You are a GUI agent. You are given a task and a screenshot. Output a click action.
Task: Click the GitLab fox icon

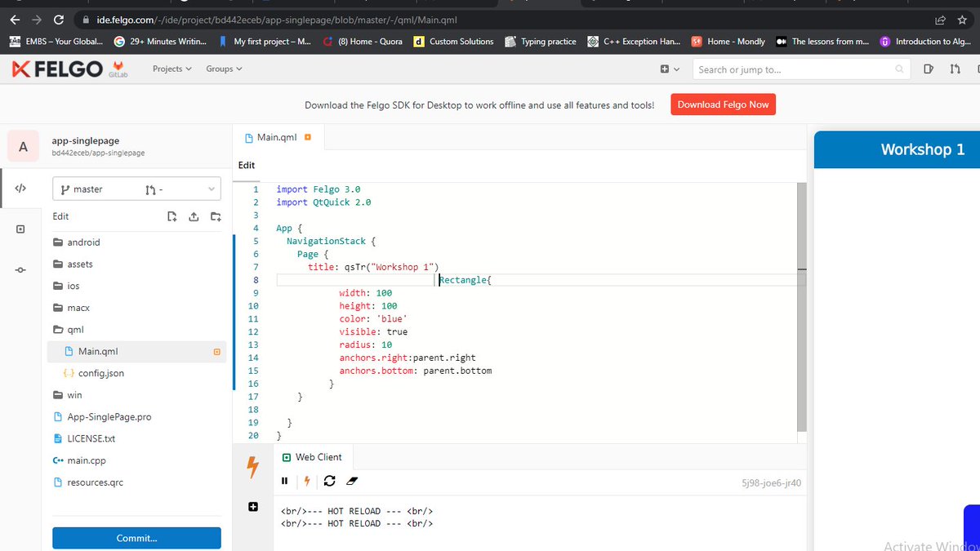(x=118, y=65)
